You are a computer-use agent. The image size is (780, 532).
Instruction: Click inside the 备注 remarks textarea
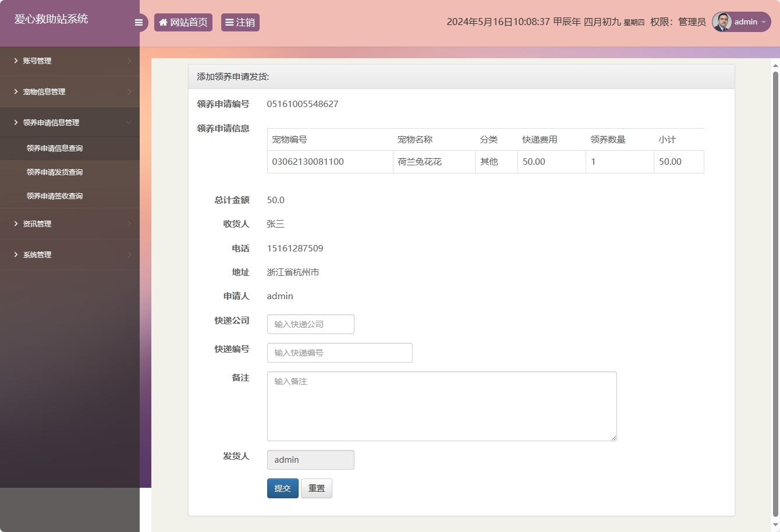[x=441, y=406]
